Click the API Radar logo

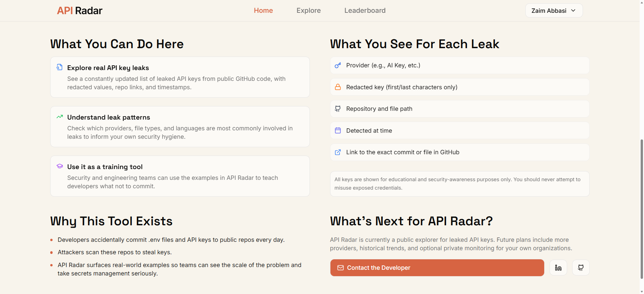point(80,11)
